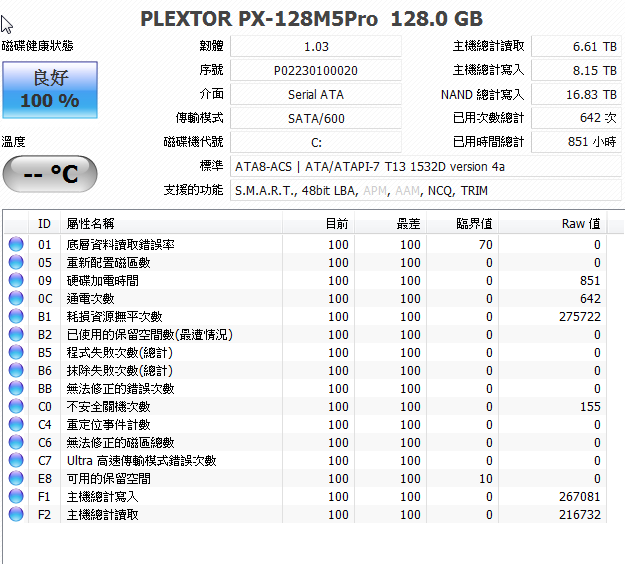Click the 屬性名稱 column header
This screenshot has width=625, height=564.
171,224
